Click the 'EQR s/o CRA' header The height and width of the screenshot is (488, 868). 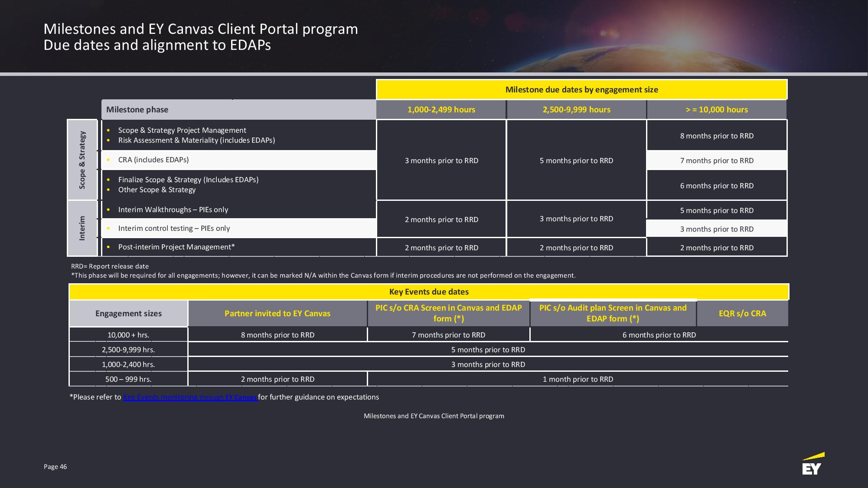click(x=742, y=313)
